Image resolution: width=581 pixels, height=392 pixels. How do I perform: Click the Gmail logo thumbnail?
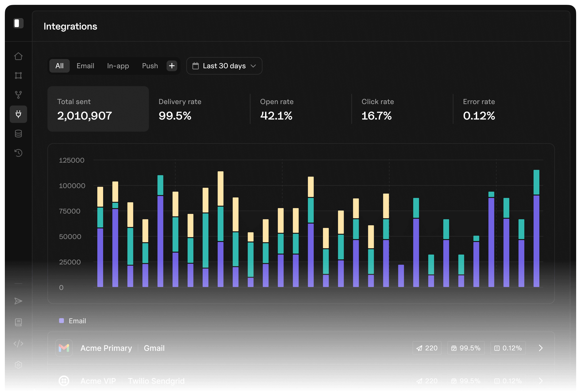pyautogui.click(x=64, y=348)
